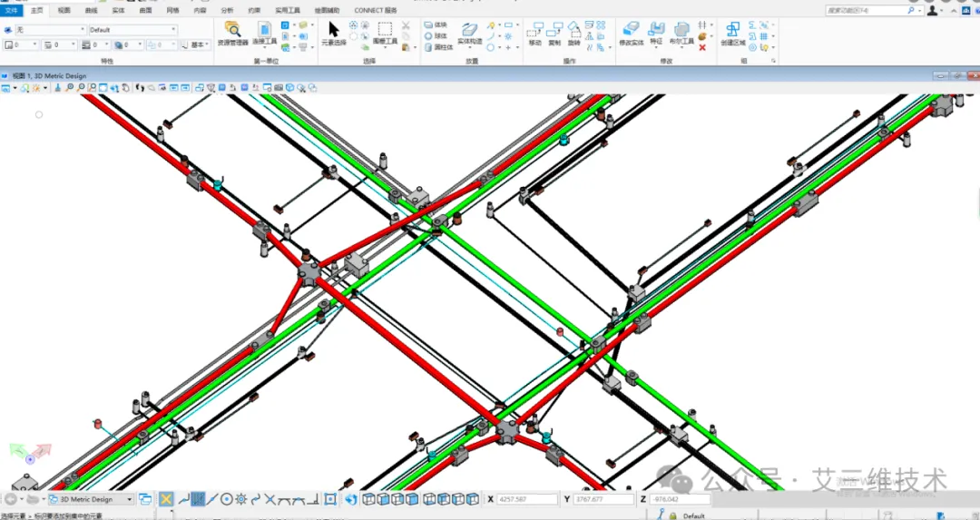Expand the 连接工具 dropdown arrow

coord(266,48)
